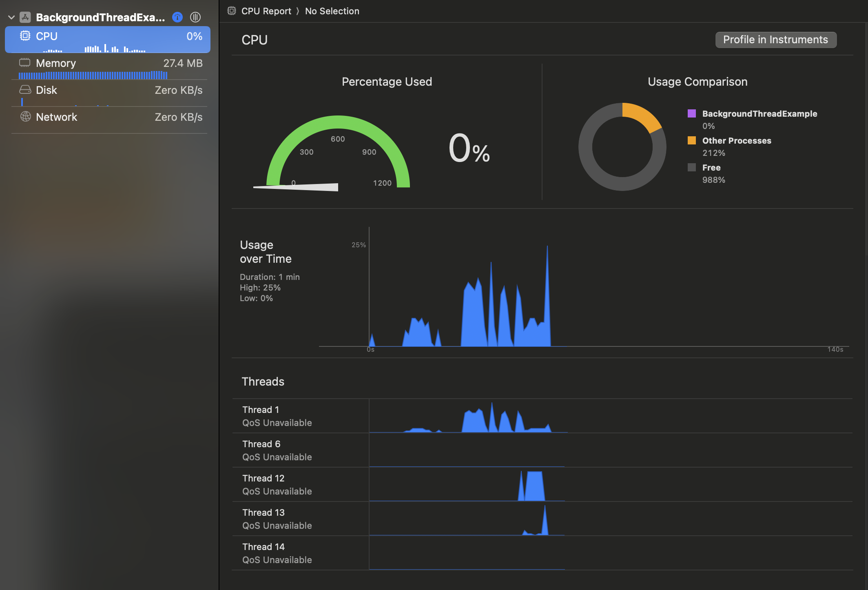868x590 pixels.
Task: Click the purple BackgroundThreadExample legend swatch
Action: click(x=692, y=113)
